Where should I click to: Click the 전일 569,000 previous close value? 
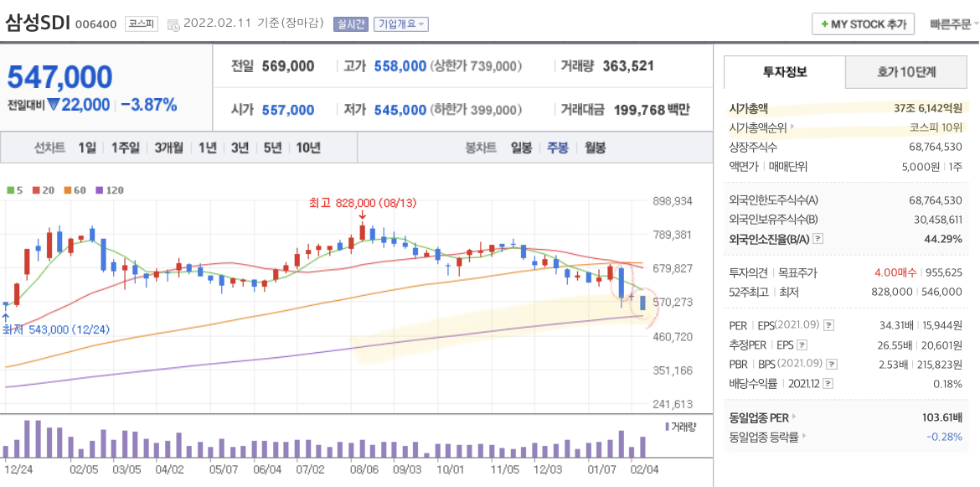(x=288, y=66)
